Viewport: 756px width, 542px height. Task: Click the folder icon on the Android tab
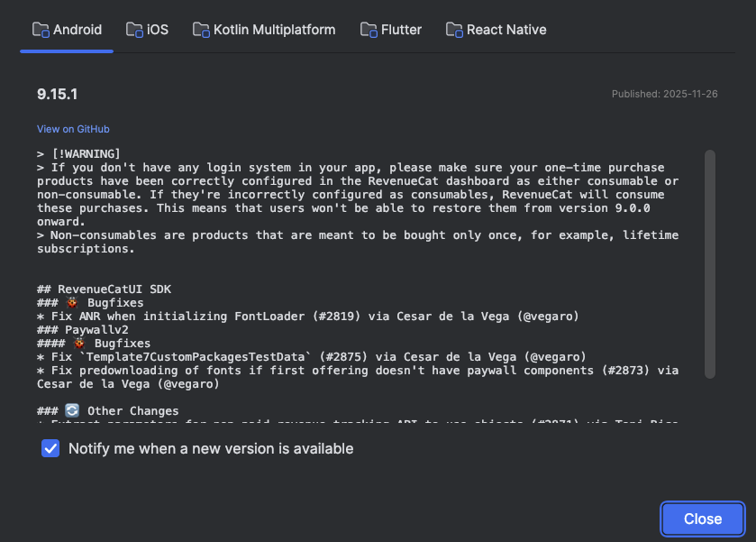pos(41,30)
